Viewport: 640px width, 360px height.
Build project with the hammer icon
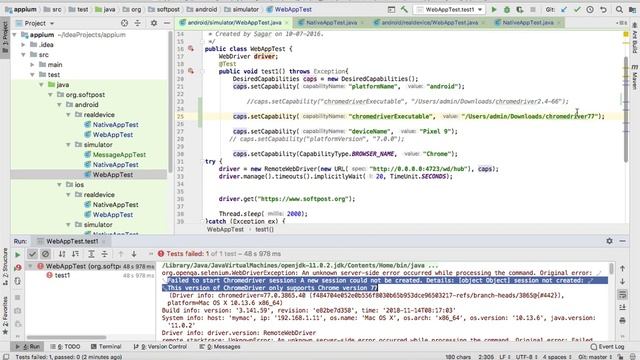tap(404, 9)
